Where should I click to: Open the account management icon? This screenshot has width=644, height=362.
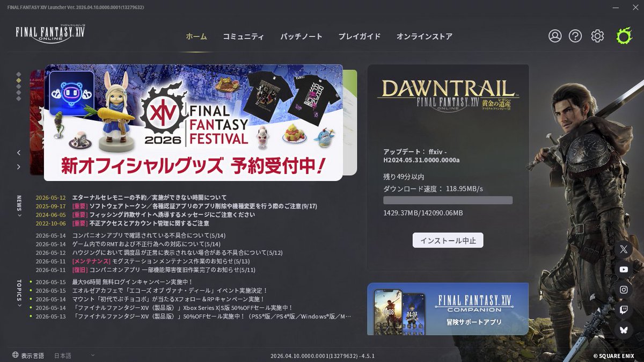click(x=555, y=36)
